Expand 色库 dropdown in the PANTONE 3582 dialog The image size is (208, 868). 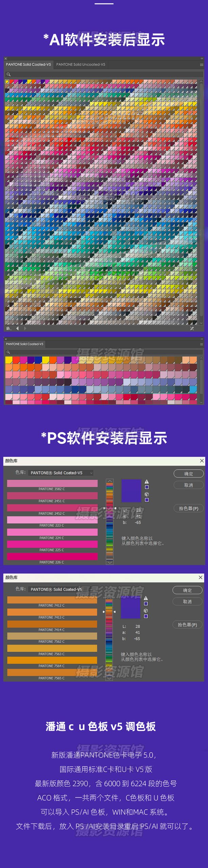pyautogui.click(x=61, y=473)
